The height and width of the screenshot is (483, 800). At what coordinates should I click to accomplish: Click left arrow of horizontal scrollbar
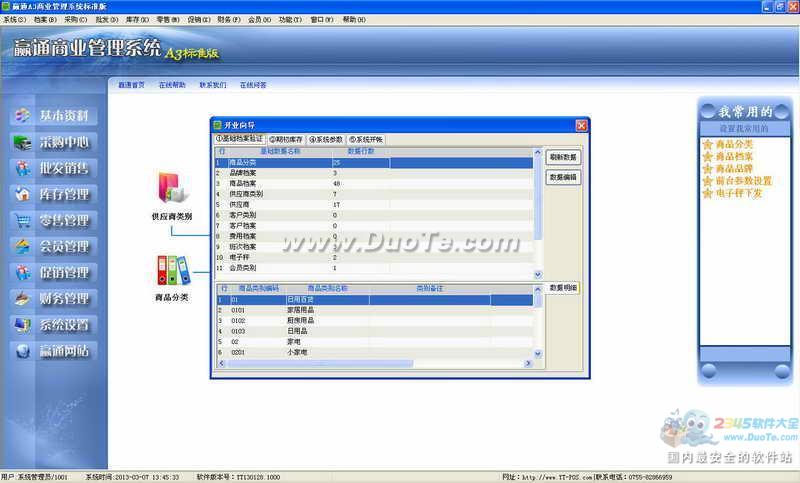point(221,364)
